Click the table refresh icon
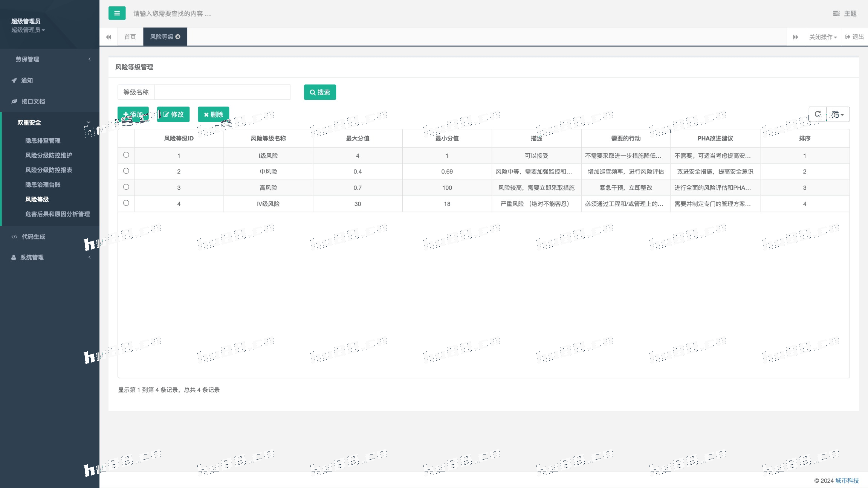This screenshot has width=868, height=488. 818,114
